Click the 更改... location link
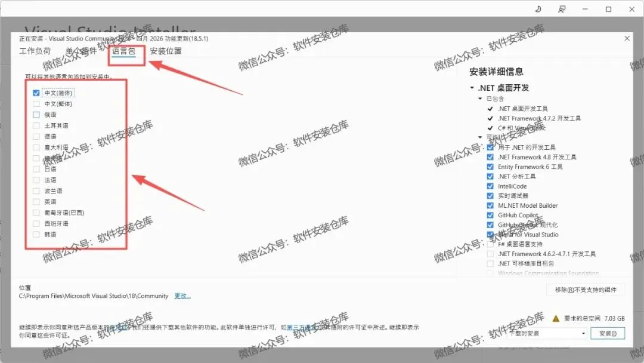Viewport: 644px width, 363px height. point(182,296)
